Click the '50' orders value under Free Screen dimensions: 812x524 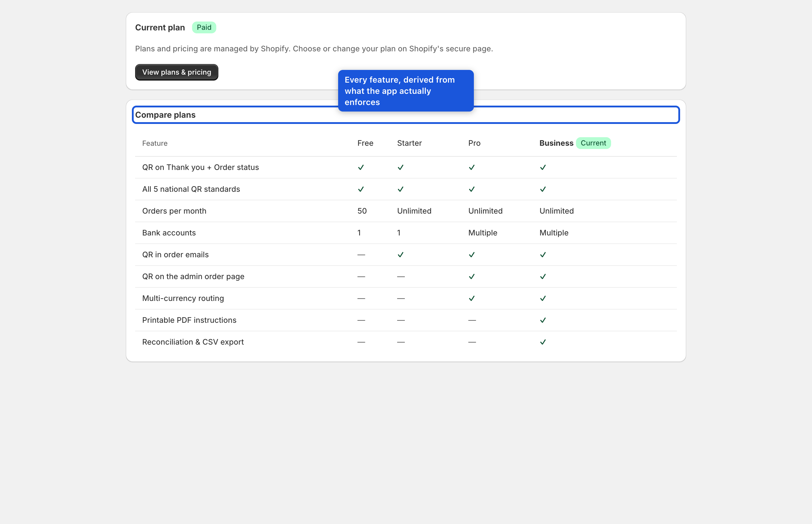362,211
